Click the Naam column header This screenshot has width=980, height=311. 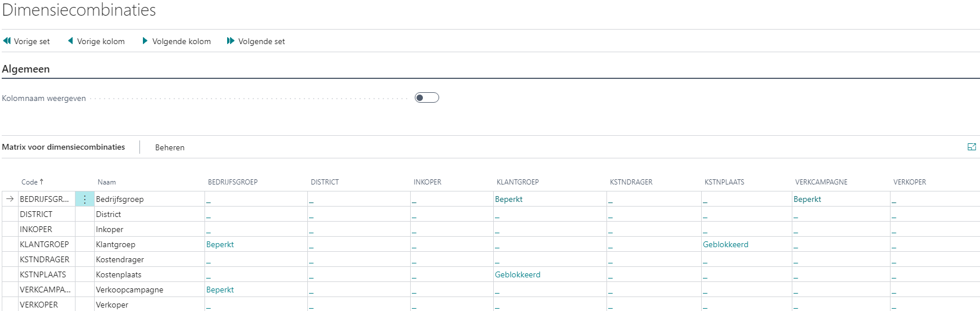(x=107, y=182)
